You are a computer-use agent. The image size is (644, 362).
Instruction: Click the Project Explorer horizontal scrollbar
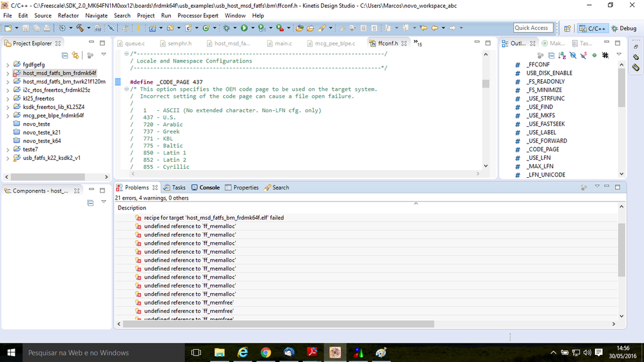[48, 176]
